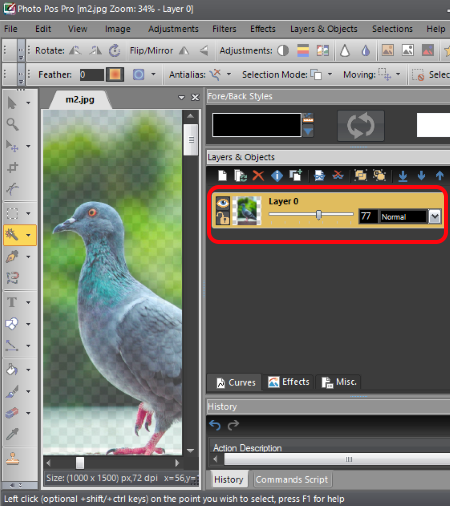Click the Layer 0 pigeon thumbnail
The height and width of the screenshot is (506, 450).
247,210
